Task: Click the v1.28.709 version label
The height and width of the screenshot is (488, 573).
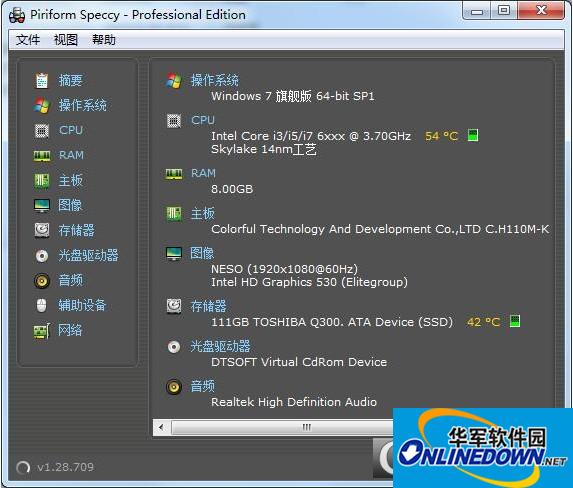Action: (65, 467)
